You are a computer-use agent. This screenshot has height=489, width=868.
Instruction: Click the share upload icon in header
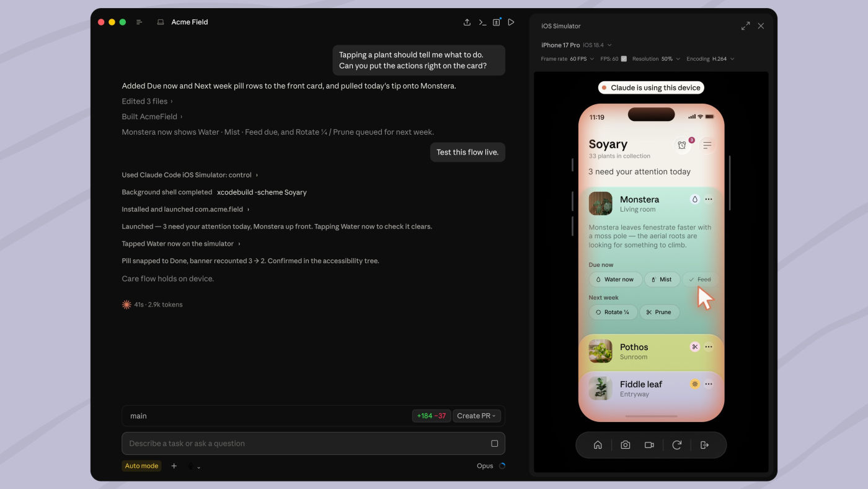[467, 22]
